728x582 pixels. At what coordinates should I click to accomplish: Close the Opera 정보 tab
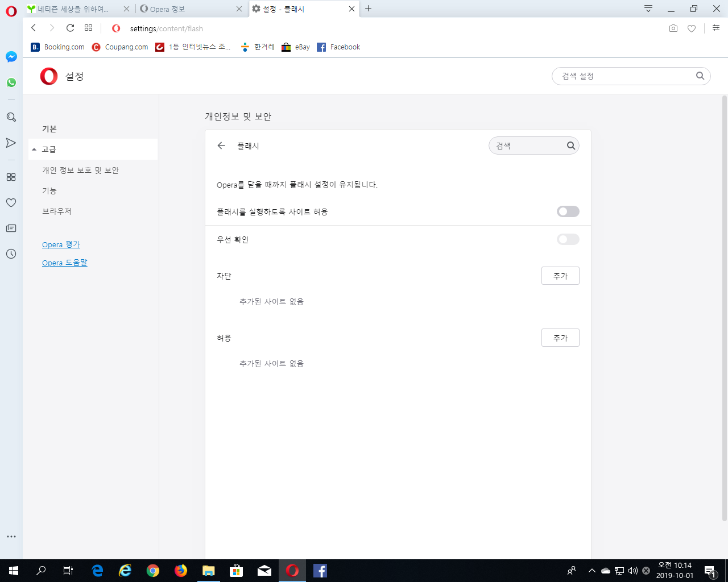click(x=239, y=9)
